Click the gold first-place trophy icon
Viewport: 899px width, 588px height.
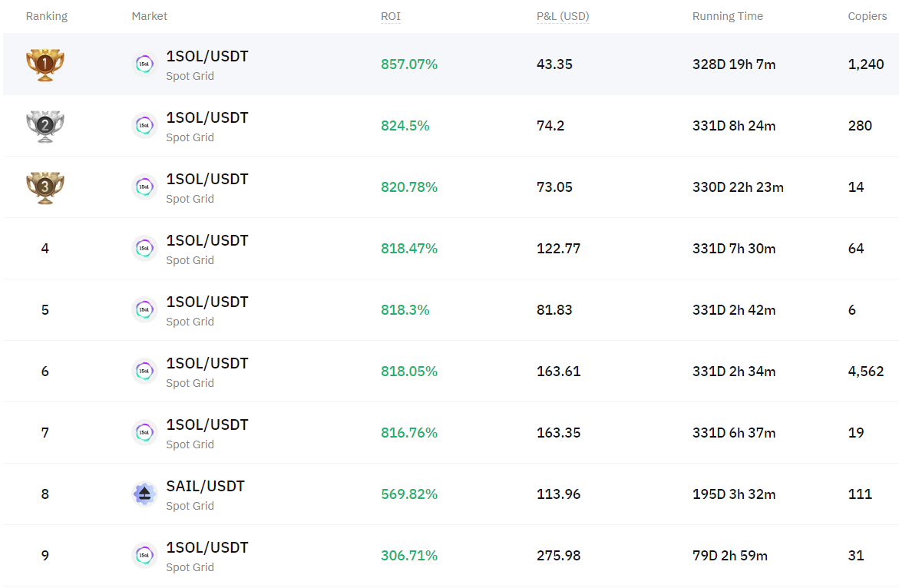(45, 64)
